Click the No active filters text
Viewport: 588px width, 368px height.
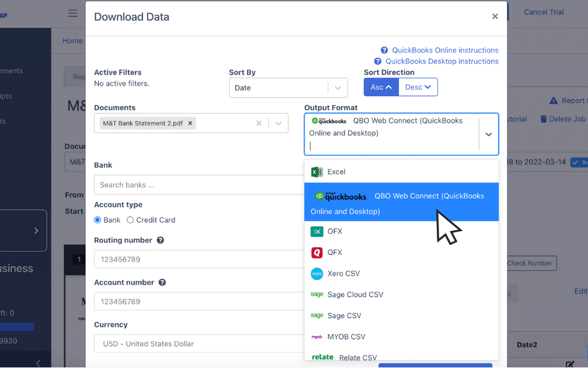coord(121,83)
